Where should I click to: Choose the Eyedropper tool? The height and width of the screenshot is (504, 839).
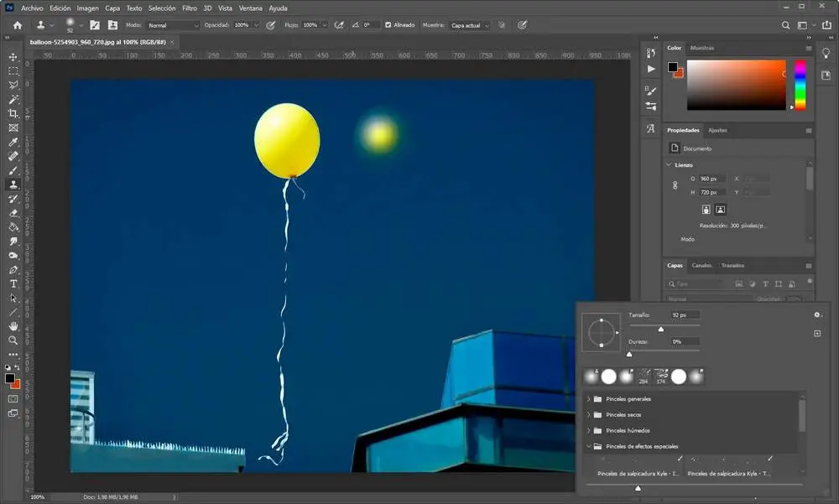point(13,142)
